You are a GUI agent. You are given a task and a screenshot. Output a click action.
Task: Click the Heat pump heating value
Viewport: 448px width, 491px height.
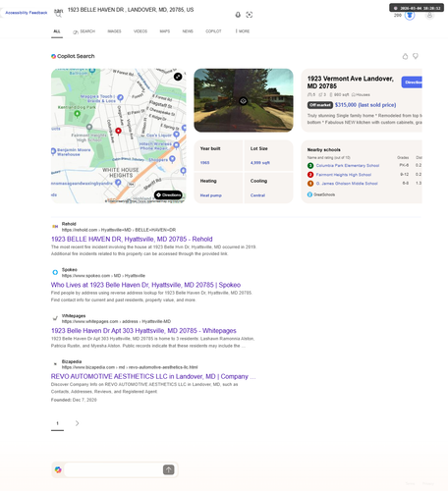(211, 195)
